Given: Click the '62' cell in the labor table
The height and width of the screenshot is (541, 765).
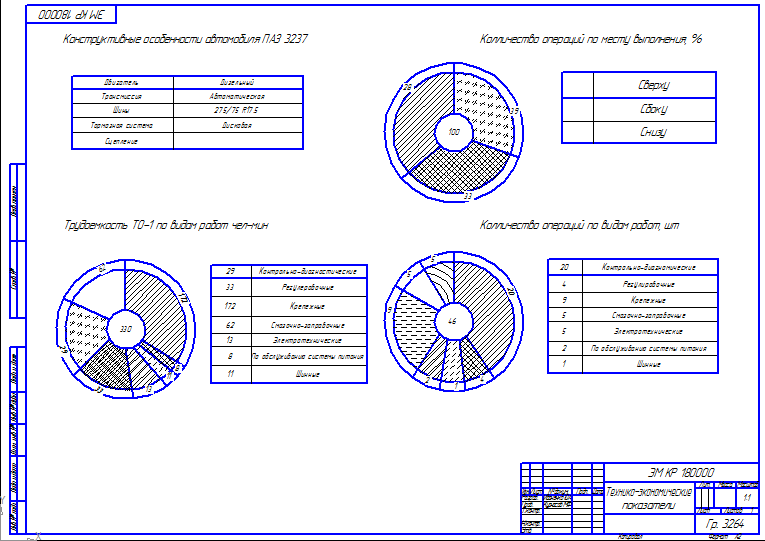Looking at the screenshot, I should [x=231, y=325].
